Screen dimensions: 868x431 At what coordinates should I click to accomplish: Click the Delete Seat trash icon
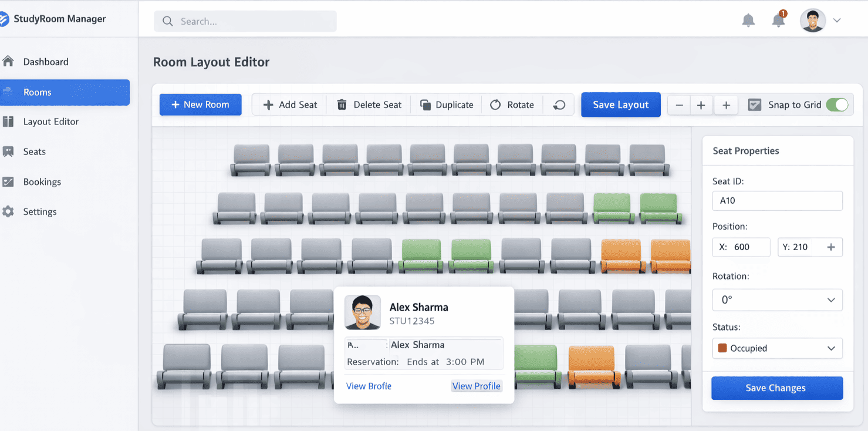[342, 105]
